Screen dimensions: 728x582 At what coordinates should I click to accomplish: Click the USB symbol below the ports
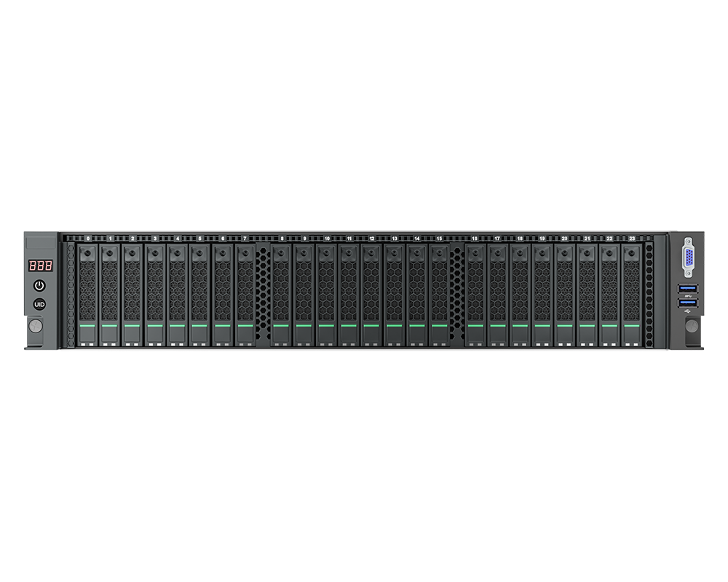688,311
